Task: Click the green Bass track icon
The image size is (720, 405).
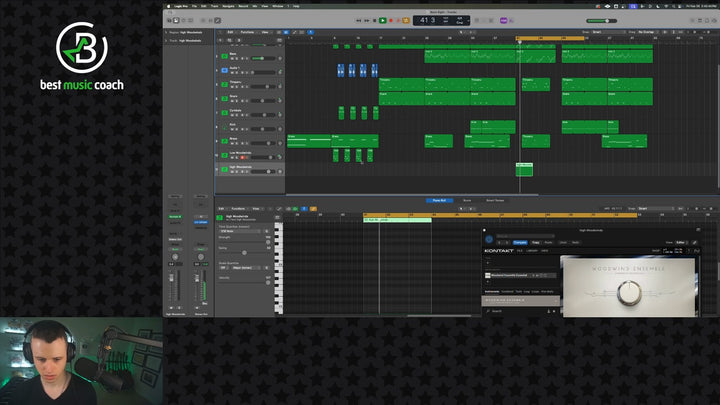Action: tap(225, 56)
